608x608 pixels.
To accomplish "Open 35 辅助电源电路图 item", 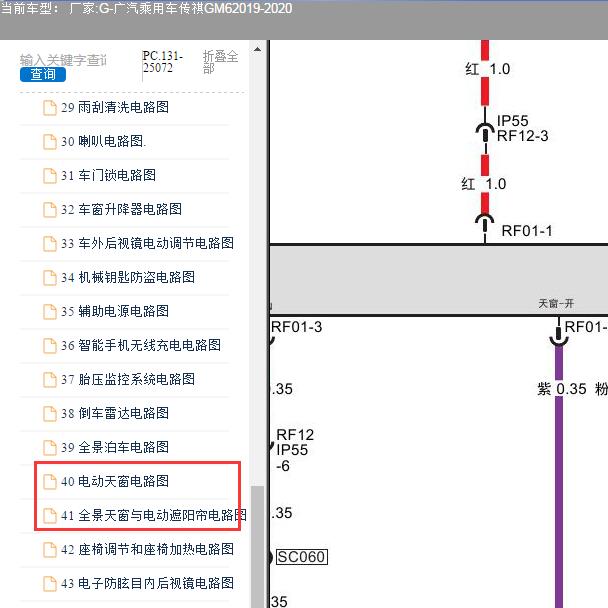I will pos(115,311).
